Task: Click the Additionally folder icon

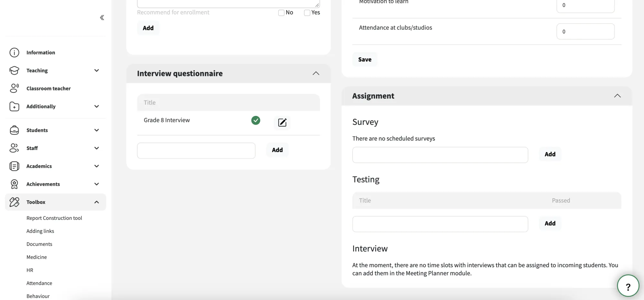Action: click(14, 107)
